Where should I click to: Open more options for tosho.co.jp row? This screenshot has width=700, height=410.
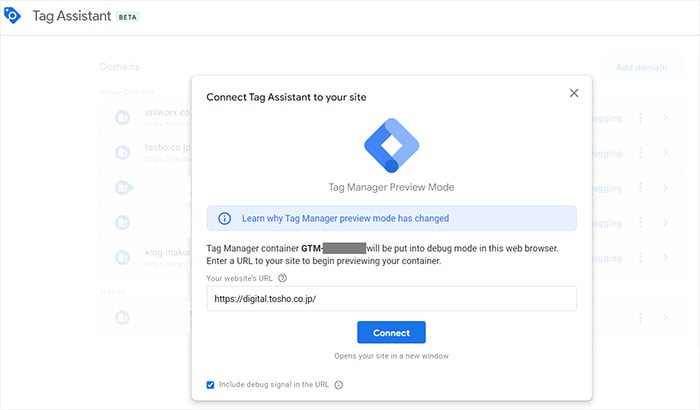[x=641, y=153]
